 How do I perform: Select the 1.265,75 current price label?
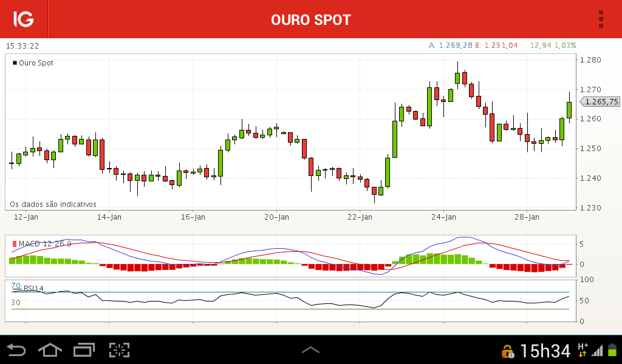[600, 102]
